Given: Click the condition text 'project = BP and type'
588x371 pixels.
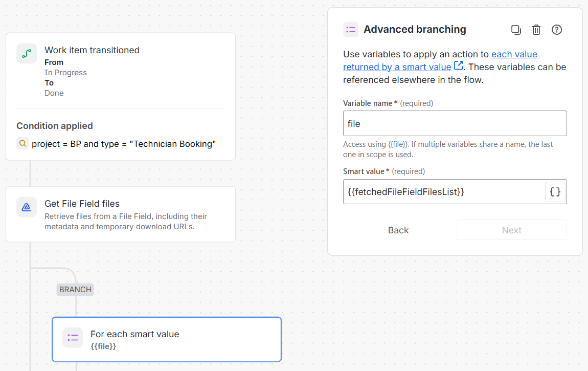Looking at the screenshot, I should tap(75, 144).
